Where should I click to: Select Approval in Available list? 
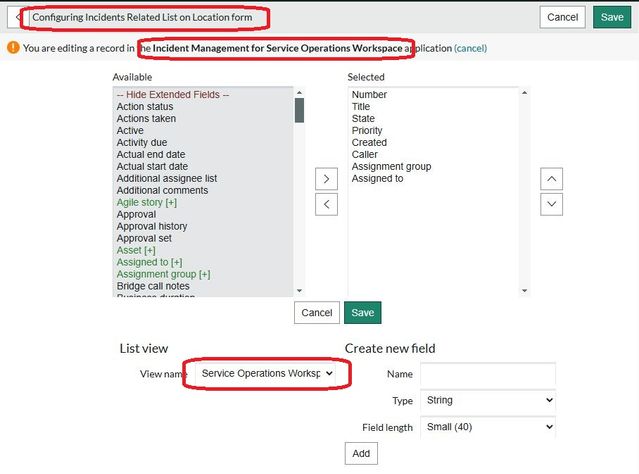coord(136,214)
